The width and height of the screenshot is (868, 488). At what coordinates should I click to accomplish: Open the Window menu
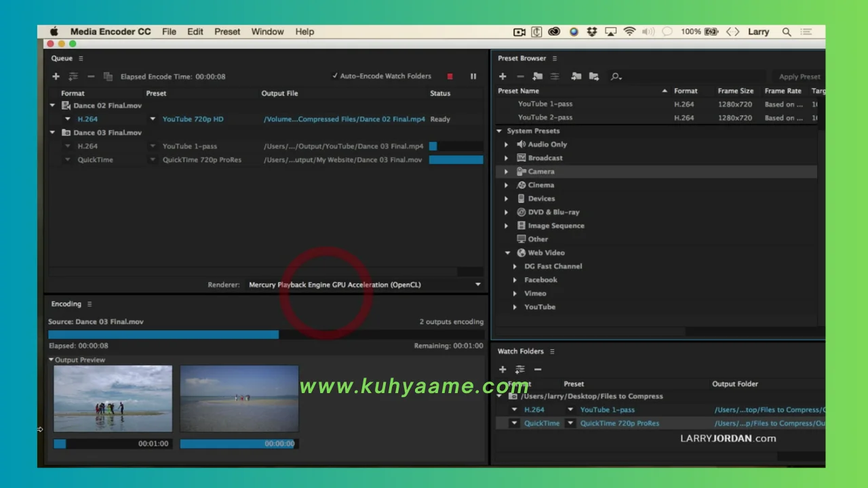coord(267,32)
